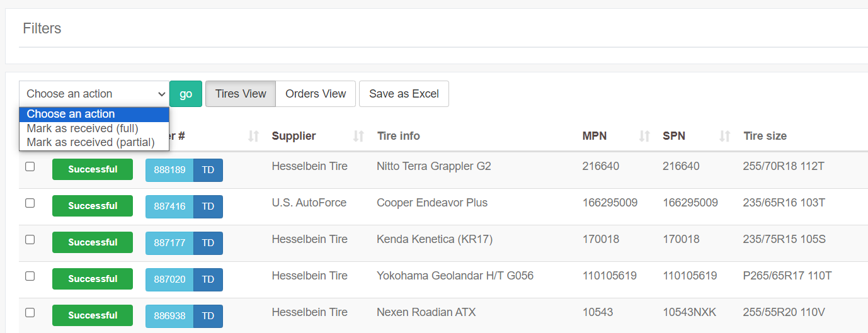Click the green go button

(x=186, y=94)
